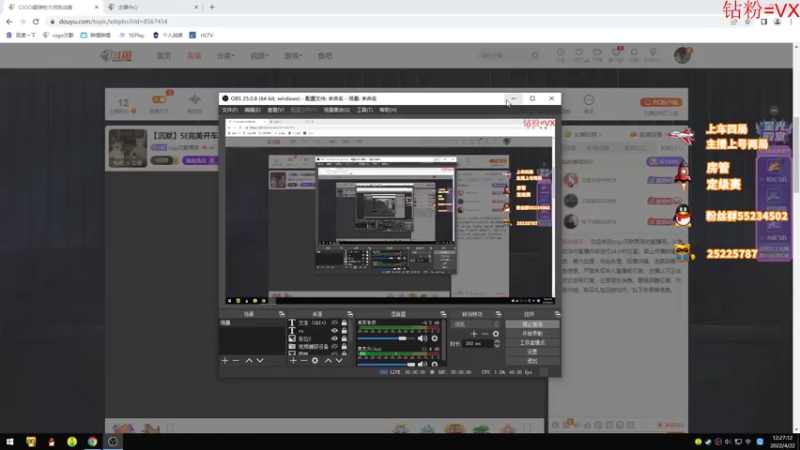Remove the scene transition with the minus icon
Viewport: 800px width, 450px height.
click(x=485, y=334)
